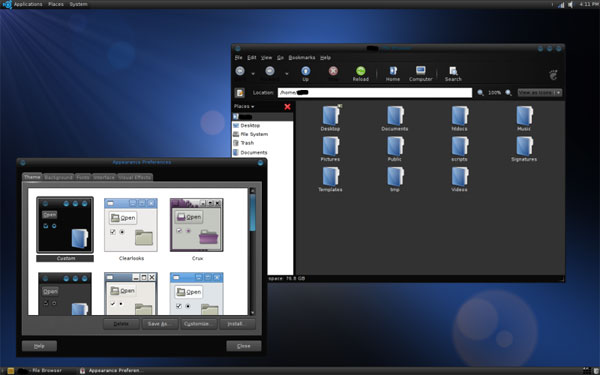Image resolution: width=600 pixels, height=375 pixels.
Task: Switch to the Background tab
Action: 58,177
